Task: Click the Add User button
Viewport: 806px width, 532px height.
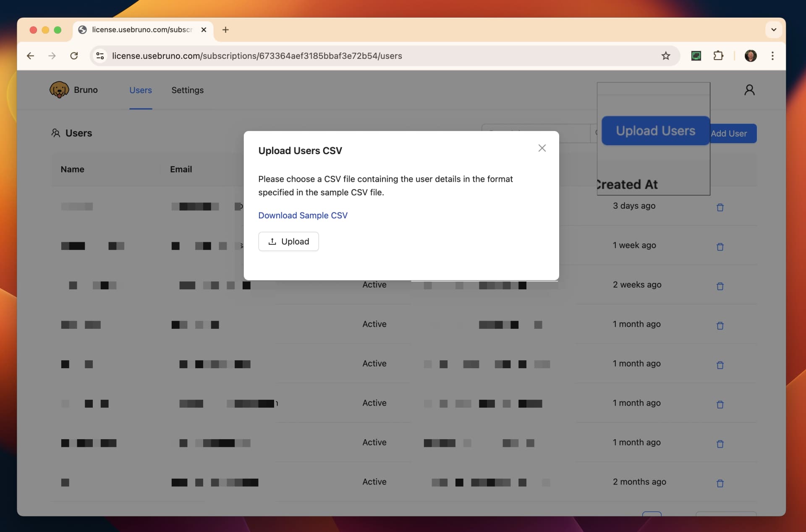Action: pos(733,134)
